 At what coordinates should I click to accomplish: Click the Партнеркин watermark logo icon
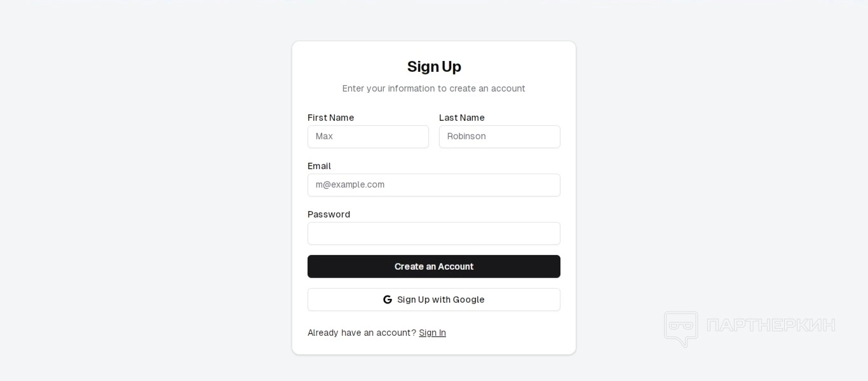click(x=681, y=328)
